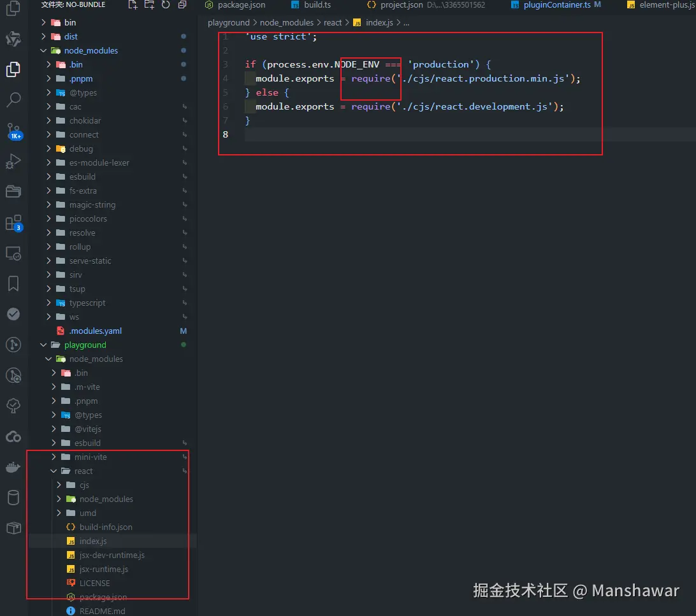This screenshot has height=616, width=696.
Task: Collapse the playground folder
Action: 113,345
